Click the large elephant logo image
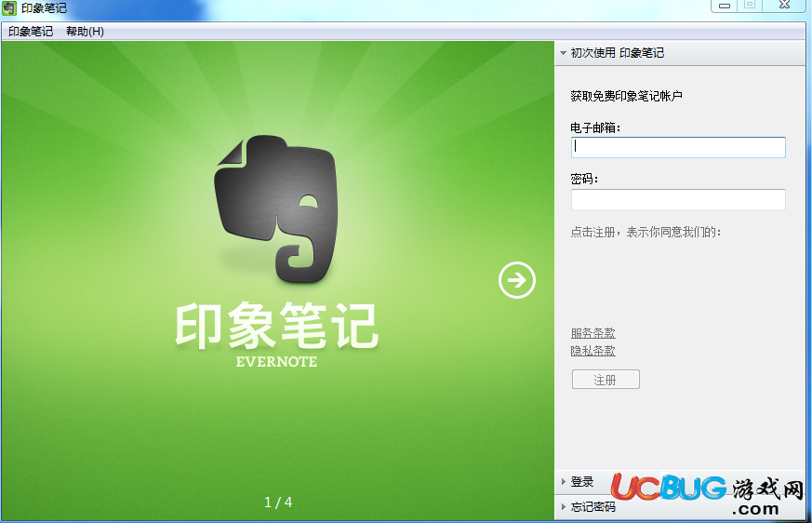Viewport: 812px width, 523px height. click(276, 208)
